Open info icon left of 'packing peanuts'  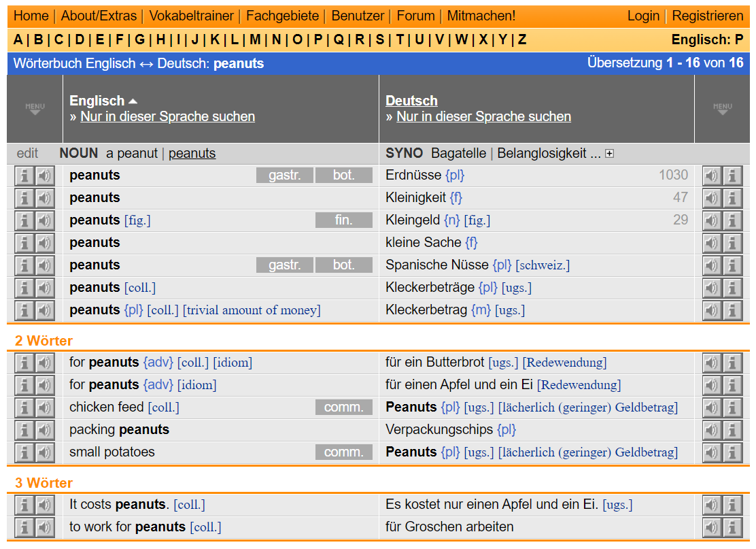click(x=24, y=430)
